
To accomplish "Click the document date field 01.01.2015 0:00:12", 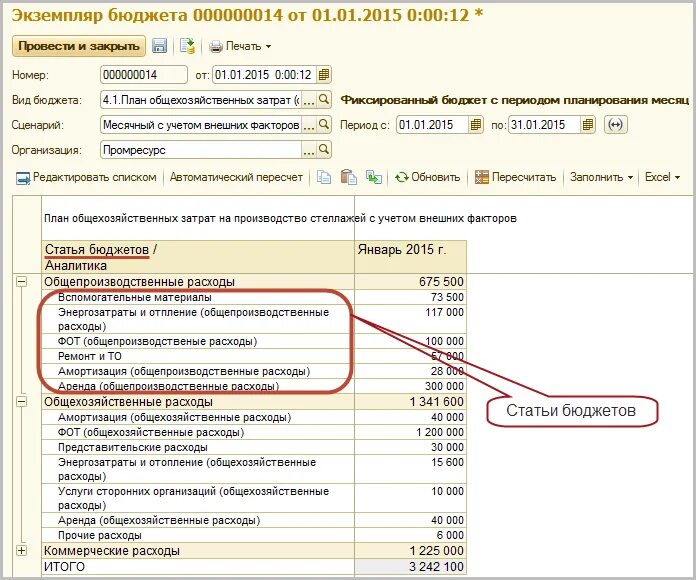I will coord(265,75).
